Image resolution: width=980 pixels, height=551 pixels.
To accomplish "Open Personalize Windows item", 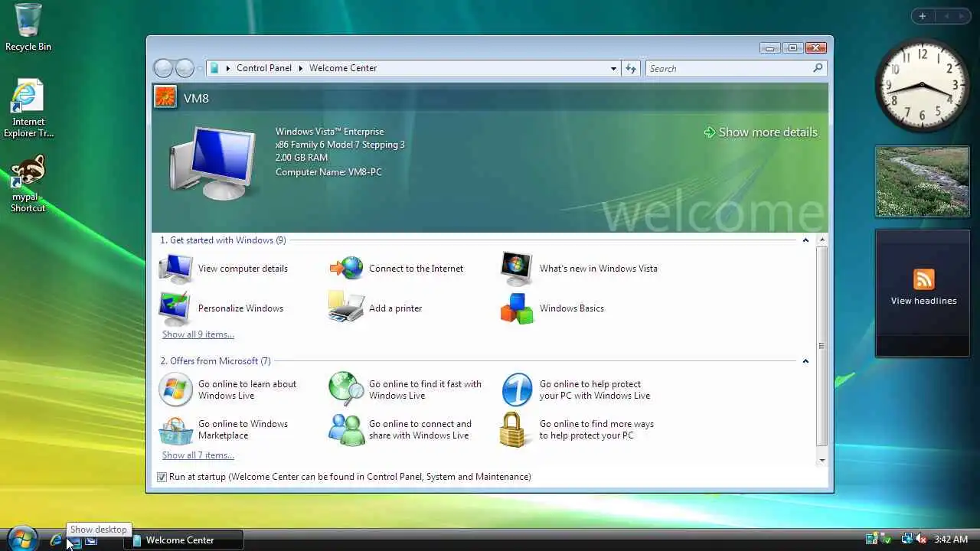I will coord(221,308).
